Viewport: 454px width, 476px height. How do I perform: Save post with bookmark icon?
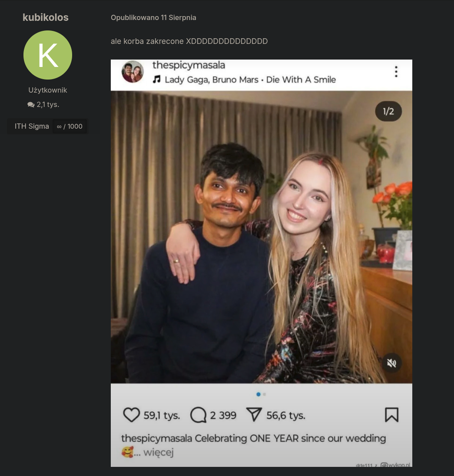[391, 415]
